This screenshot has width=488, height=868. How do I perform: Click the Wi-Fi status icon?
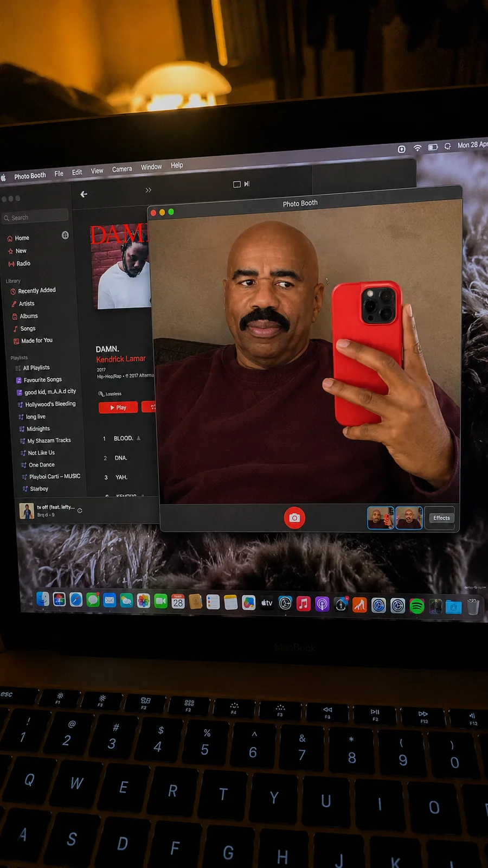[x=418, y=148]
